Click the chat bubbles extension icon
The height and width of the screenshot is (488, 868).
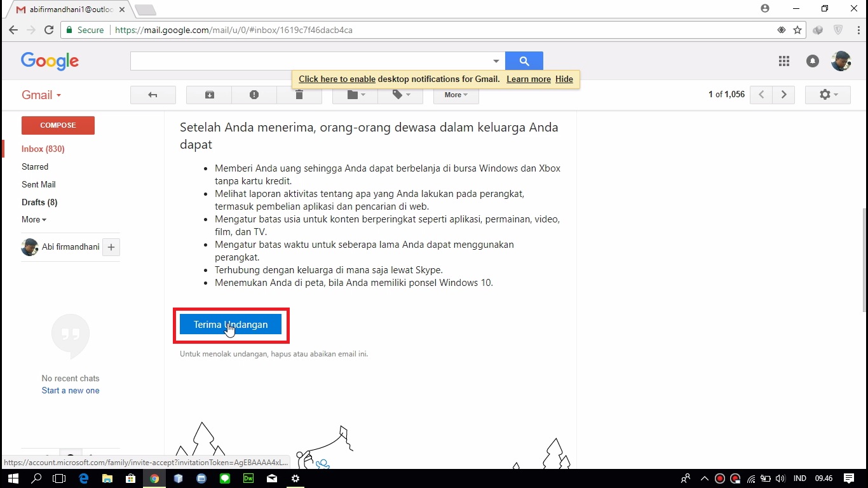click(x=818, y=30)
